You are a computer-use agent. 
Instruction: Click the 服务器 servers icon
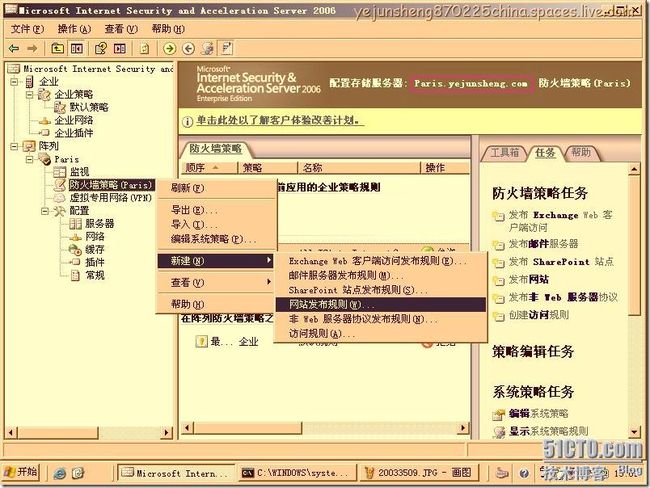point(75,224)
